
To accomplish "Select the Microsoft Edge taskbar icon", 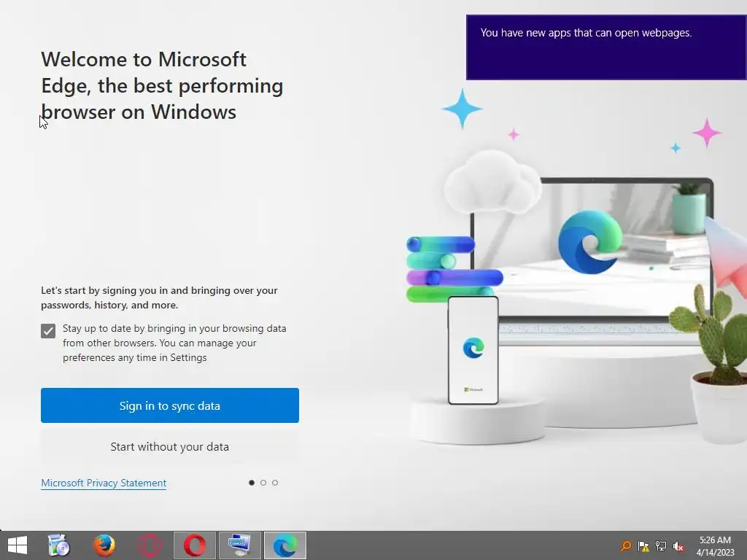I will tap(285, 545).
